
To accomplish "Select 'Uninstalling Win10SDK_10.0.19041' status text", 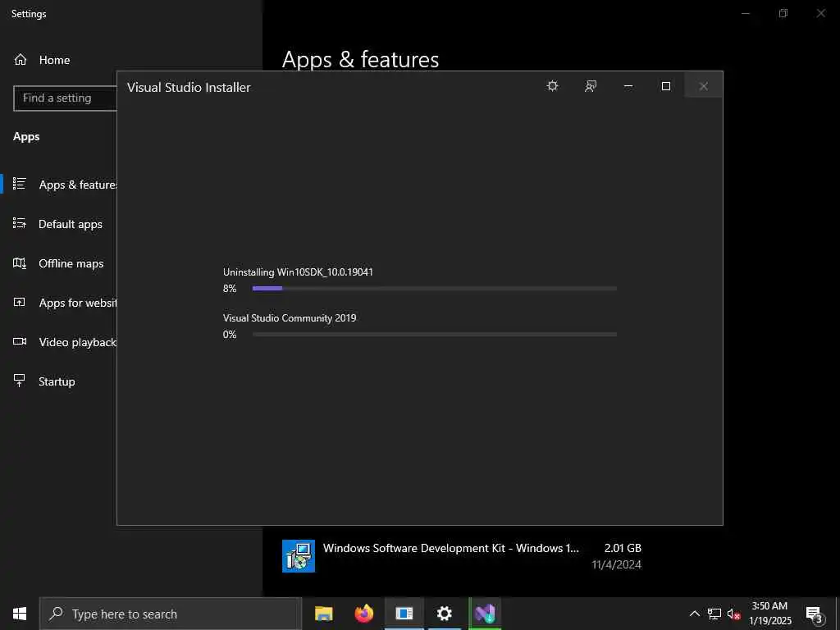I will pos(298,272).
